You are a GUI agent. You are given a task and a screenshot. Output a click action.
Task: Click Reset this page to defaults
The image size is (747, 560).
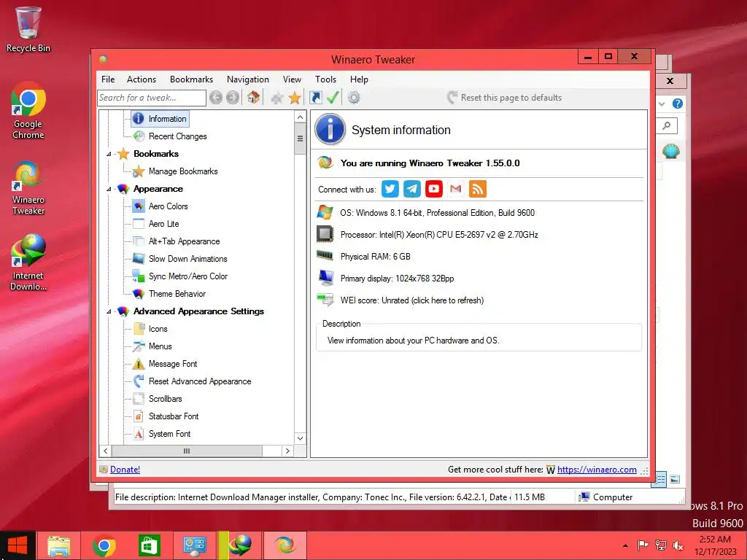pos(505,98)
